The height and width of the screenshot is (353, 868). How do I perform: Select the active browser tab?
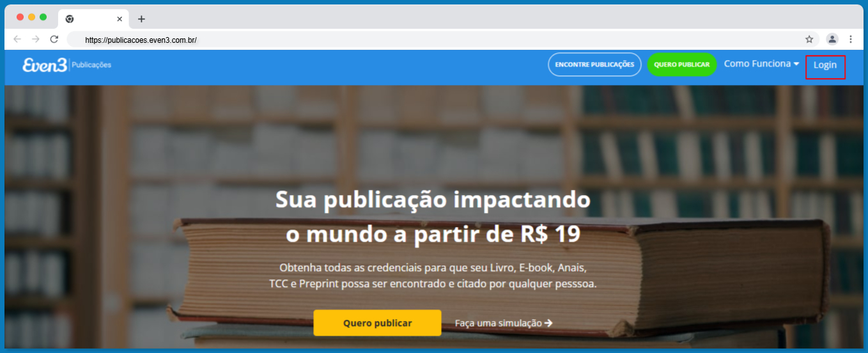pos(94,19)
